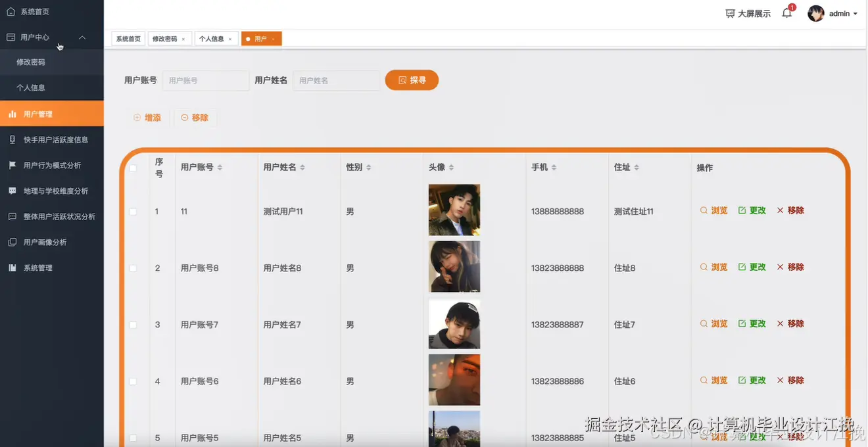Image resolution: width=868 pixels, height=447 pixels.
Task: Sort by the 性别 column
Action: pyautogui.click(x=369, y=168)
